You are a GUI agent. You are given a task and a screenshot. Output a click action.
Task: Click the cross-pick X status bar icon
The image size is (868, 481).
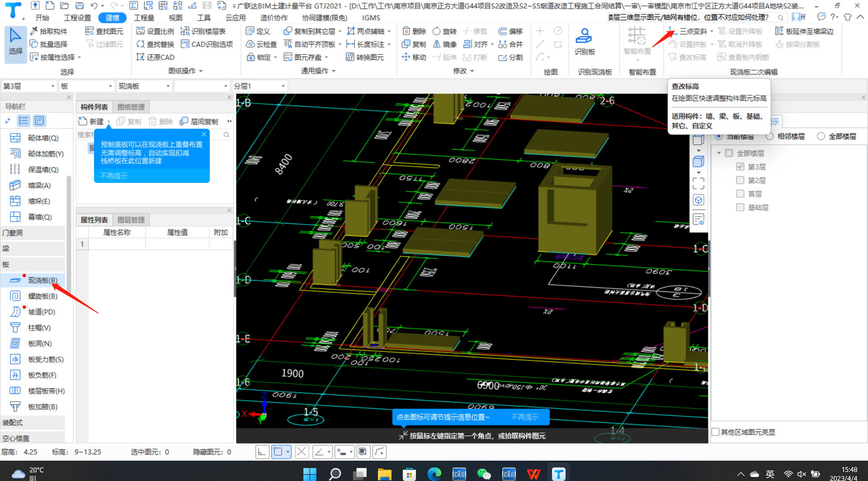302,452
